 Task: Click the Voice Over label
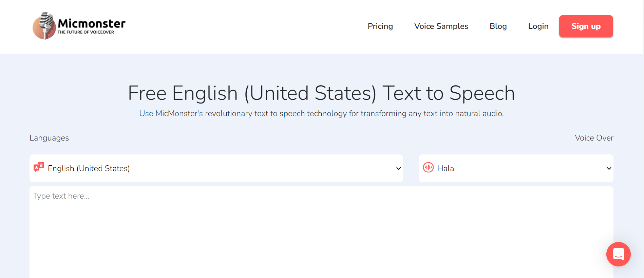coord(594,138)
